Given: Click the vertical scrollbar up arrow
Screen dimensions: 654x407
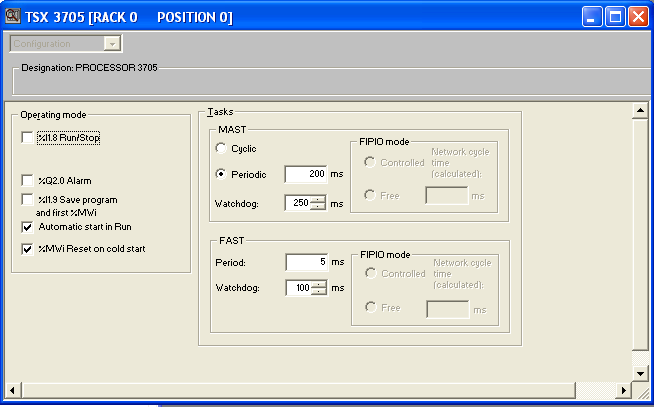Looking at the screenshot, I should [640, 111].
